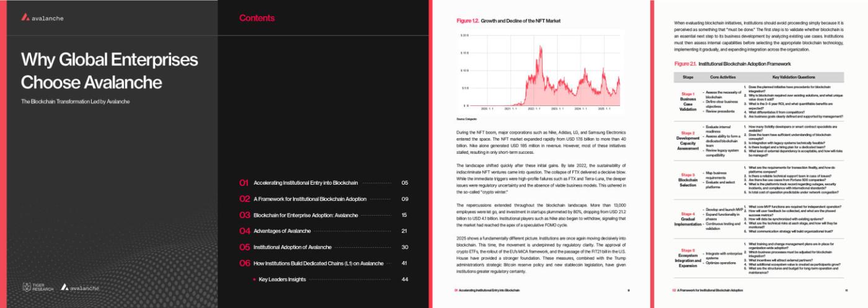Click the Avalanche logo atop the cover
The image size is (868, 308).
pyautogui.click(x=42, y=18)
